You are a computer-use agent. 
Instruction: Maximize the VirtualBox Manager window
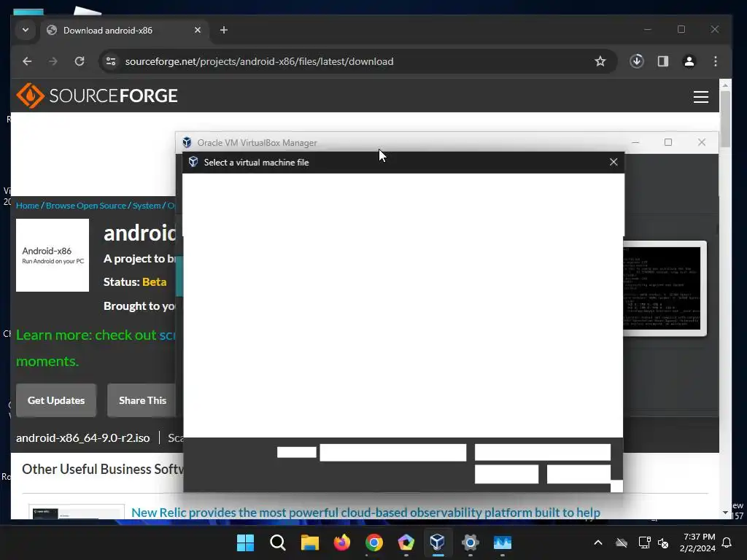click(668, 142)
